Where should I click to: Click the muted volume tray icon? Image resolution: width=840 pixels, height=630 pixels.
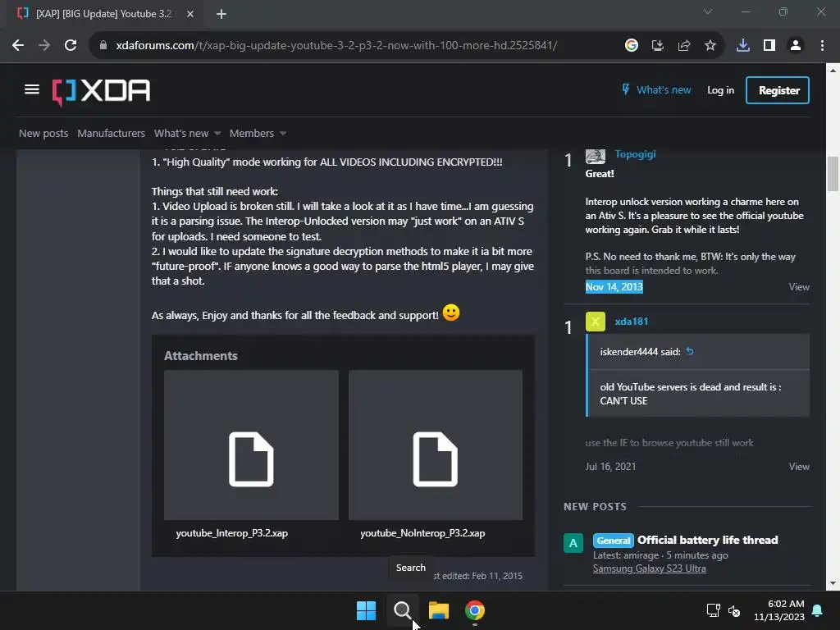pos(734,610)
